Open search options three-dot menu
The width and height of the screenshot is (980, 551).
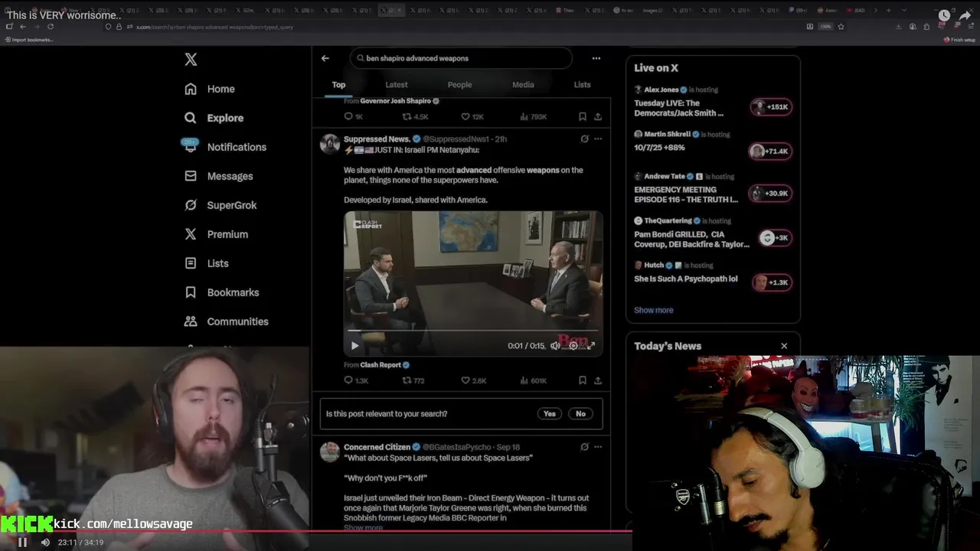[596, 58]
